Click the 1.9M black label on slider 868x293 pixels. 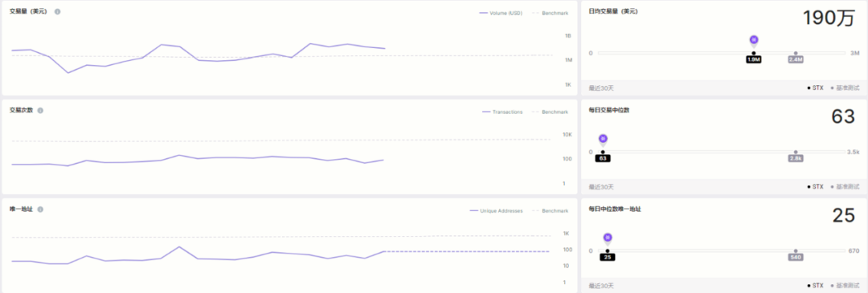(x=753, y=59)
